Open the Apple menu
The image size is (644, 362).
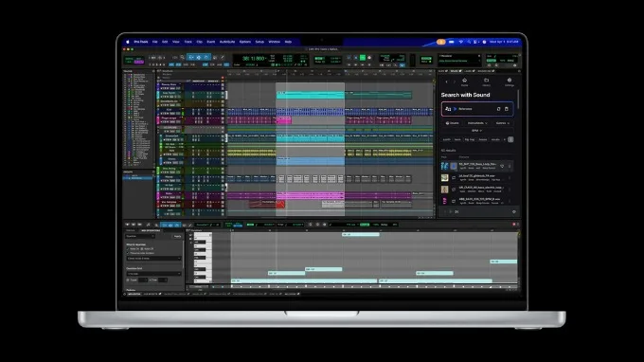(128, 42)
